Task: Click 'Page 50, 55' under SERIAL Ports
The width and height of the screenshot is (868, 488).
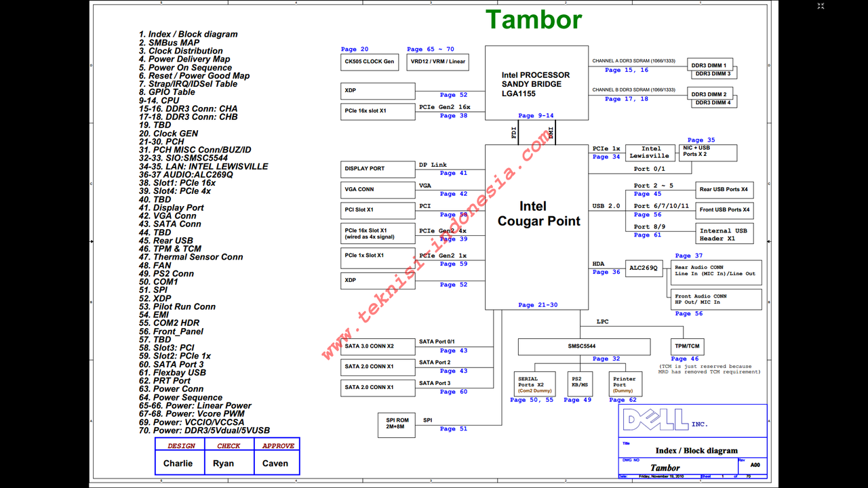Action: [532, 400]
